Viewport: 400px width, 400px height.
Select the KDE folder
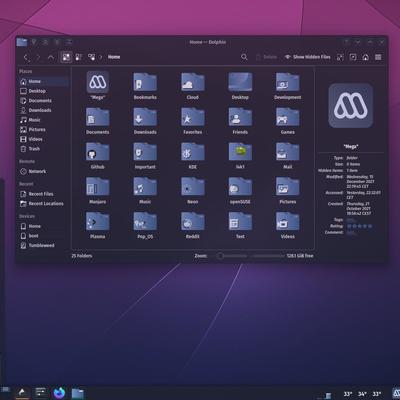193,155
